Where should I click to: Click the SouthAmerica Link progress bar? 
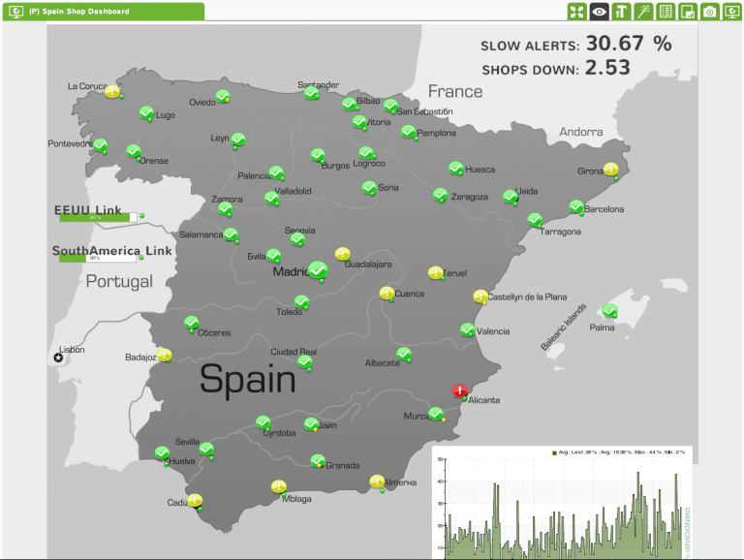(x=98, y=258)
